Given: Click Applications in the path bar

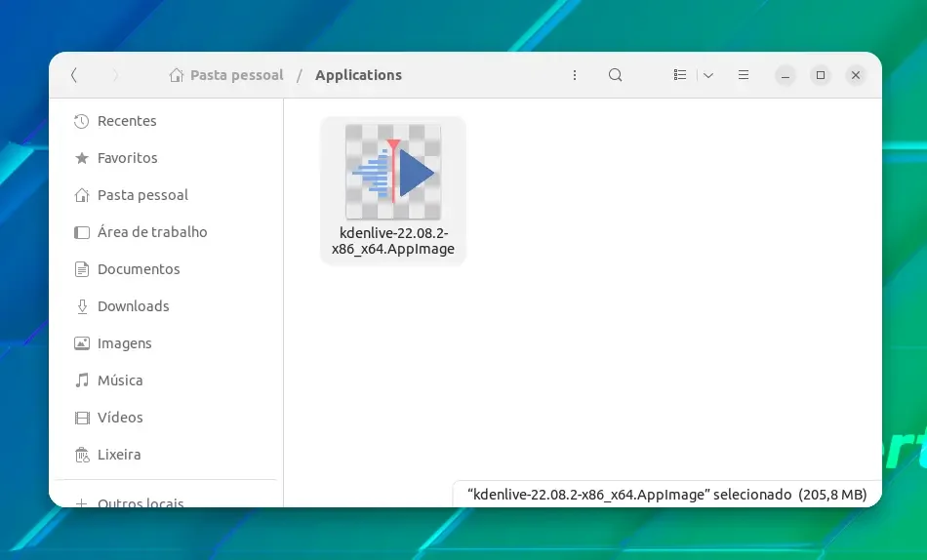Looking at the screenshot, I should [358, 75].
